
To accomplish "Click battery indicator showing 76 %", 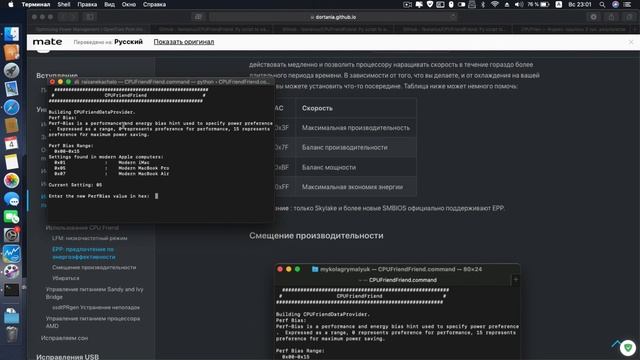I will tap(538, 4).
